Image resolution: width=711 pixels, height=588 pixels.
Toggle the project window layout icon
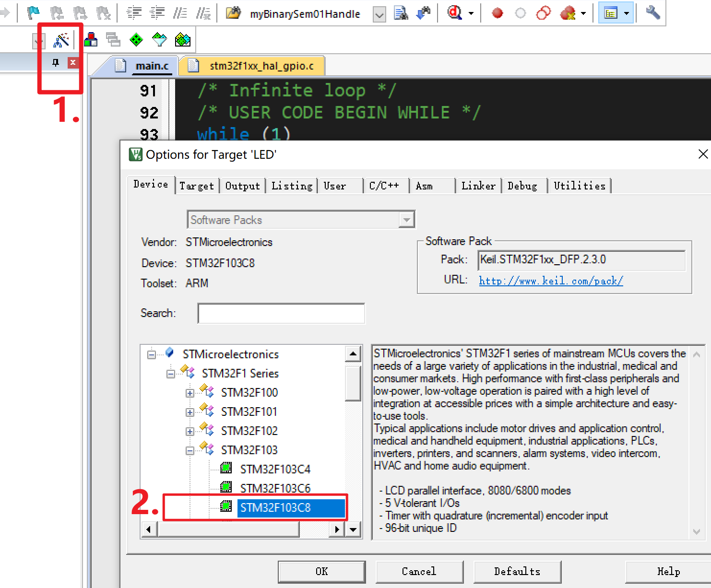coord(611,13)
